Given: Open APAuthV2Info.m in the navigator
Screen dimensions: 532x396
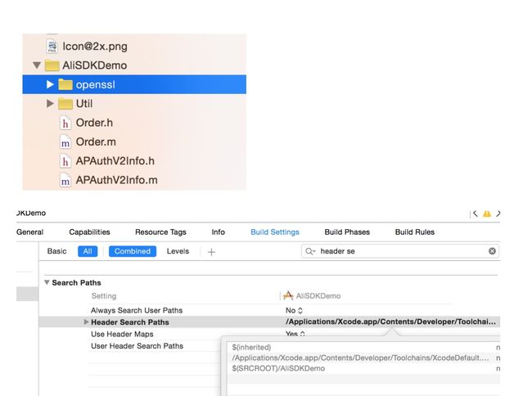Looking at the screenshot, I should click(117, 180).
